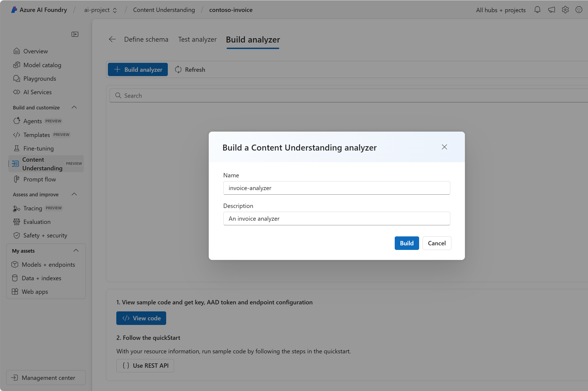Click the Evaluation scales icon

[17, 222]
